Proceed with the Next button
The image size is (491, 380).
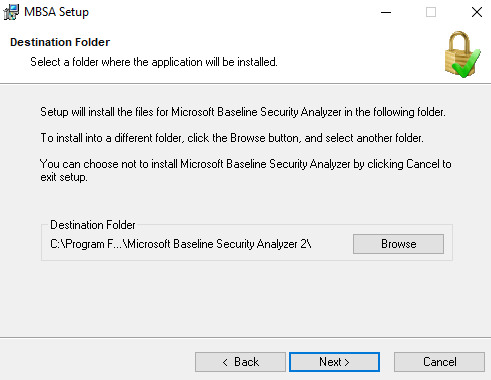tap(334, 362)
